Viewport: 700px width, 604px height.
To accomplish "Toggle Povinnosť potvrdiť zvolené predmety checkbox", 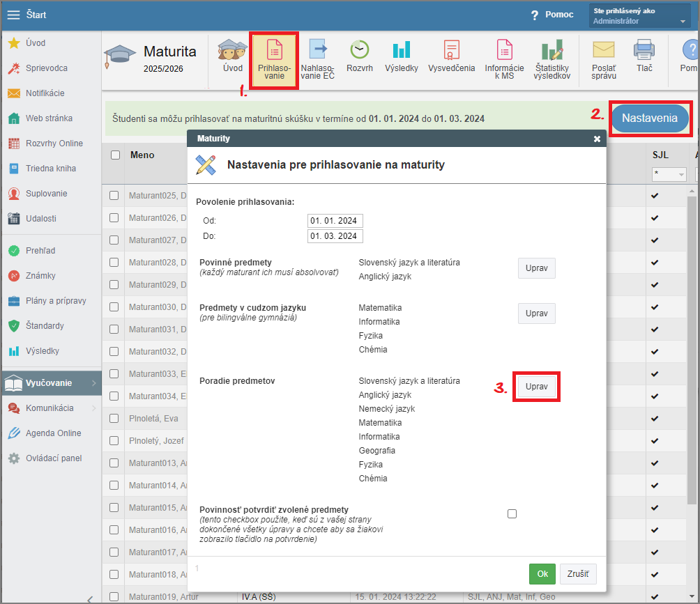I will point(512,514).
